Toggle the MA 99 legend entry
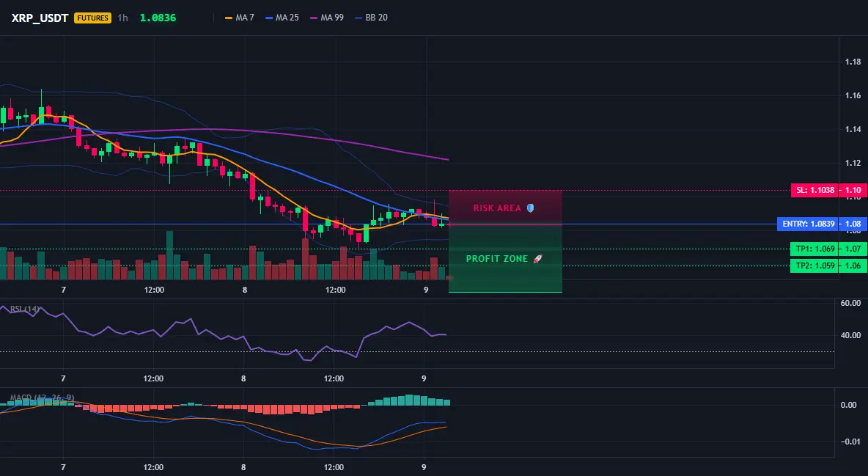The width and height of the screenshot is (868, 476). pos(327,18)
